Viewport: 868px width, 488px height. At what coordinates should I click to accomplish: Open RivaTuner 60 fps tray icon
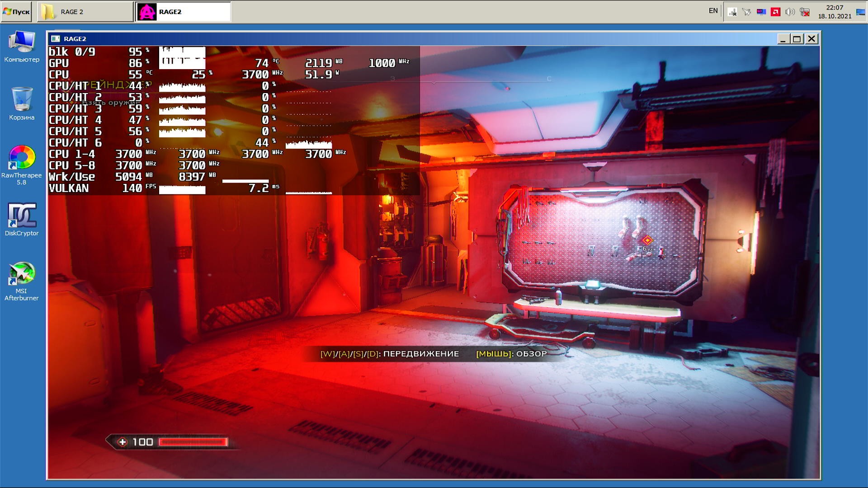click(761, 12)
